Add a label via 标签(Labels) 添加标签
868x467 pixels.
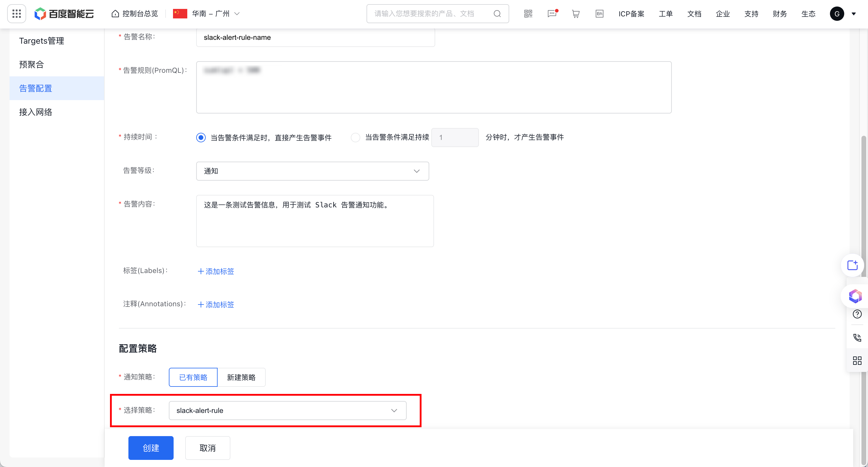tap(216, 272)
